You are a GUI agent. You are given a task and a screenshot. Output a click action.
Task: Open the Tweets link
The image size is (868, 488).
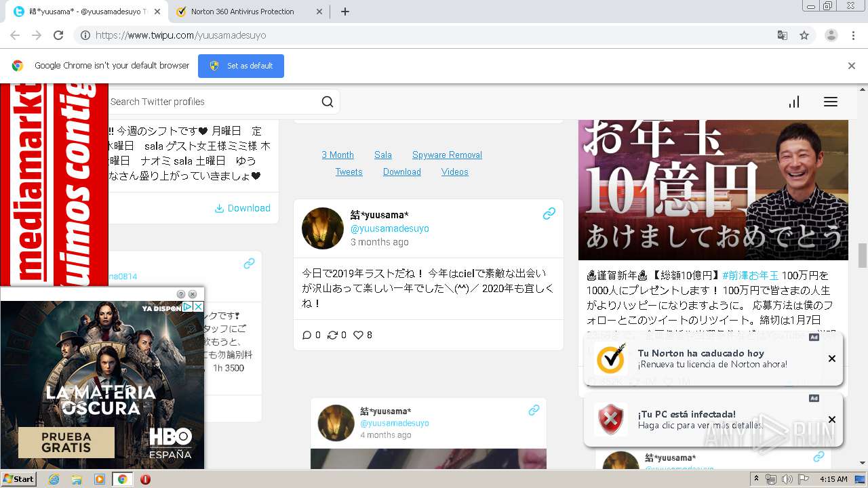[x=349, y=171]
